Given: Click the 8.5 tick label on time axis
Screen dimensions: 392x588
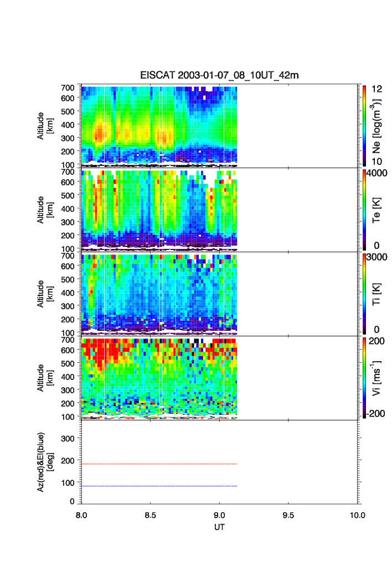Looking at the screenshot, I should [x=151, y=514].
